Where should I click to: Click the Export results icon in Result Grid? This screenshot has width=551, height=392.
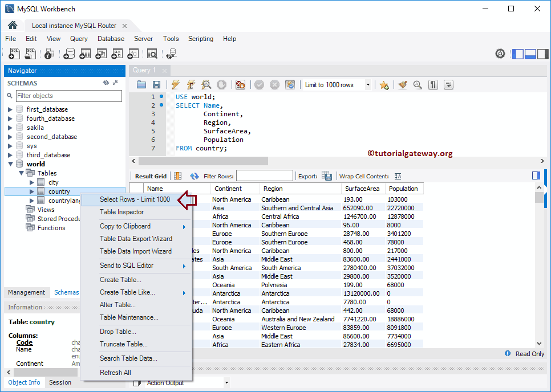click(x=327, y=175)
